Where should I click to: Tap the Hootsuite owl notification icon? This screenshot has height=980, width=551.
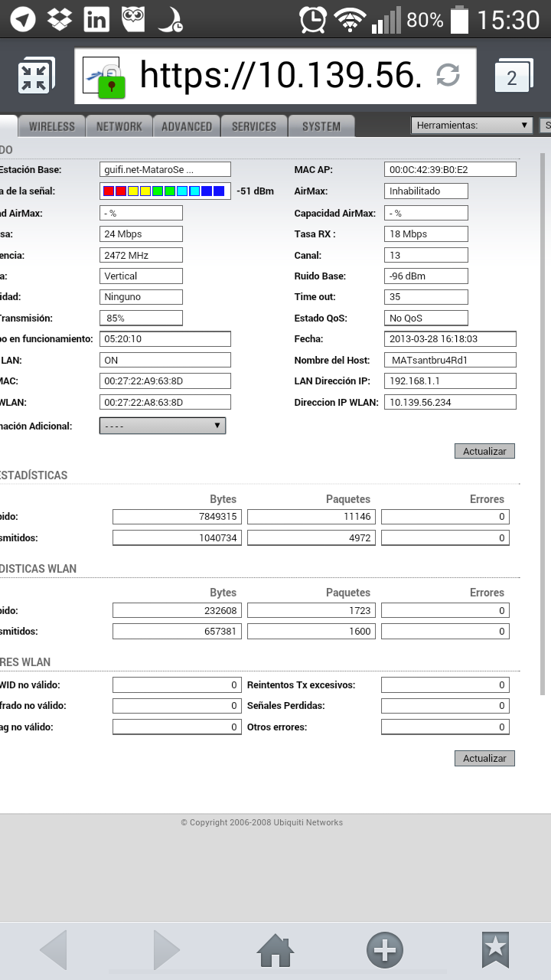click(133, 19)
